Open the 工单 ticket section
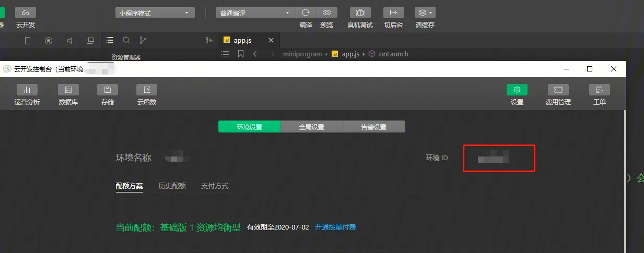The image size is (644, 253). click(599, 90)
